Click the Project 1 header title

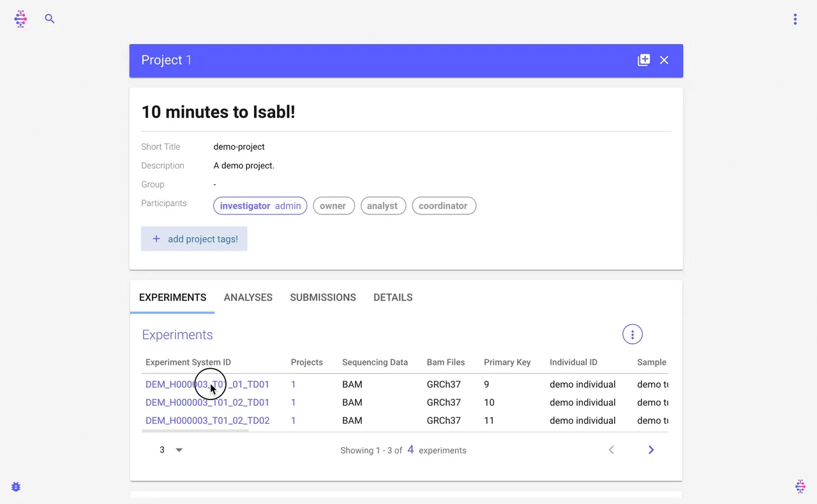pos(167,60)
